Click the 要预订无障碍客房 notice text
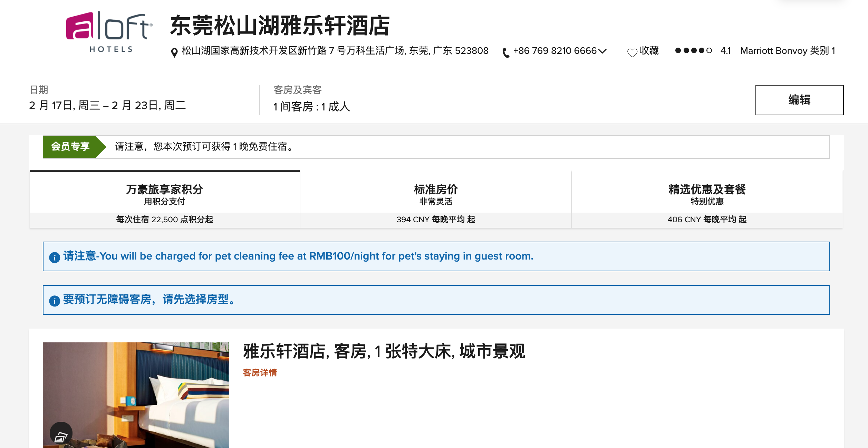Image resolution: width=868 pixels, height=448 pixels. [x=150, y=299]
